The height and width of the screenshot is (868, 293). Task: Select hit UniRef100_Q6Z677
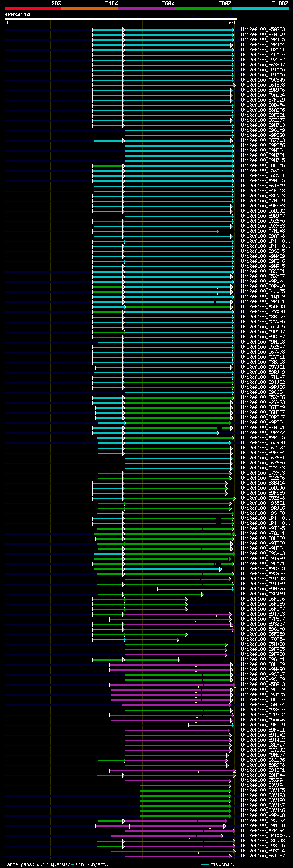click(263, 120)
